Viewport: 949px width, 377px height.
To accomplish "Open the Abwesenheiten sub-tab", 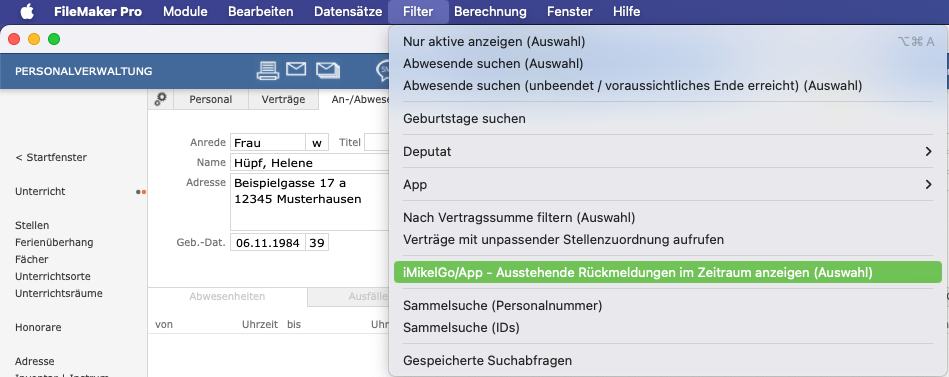I will [227, 297].
